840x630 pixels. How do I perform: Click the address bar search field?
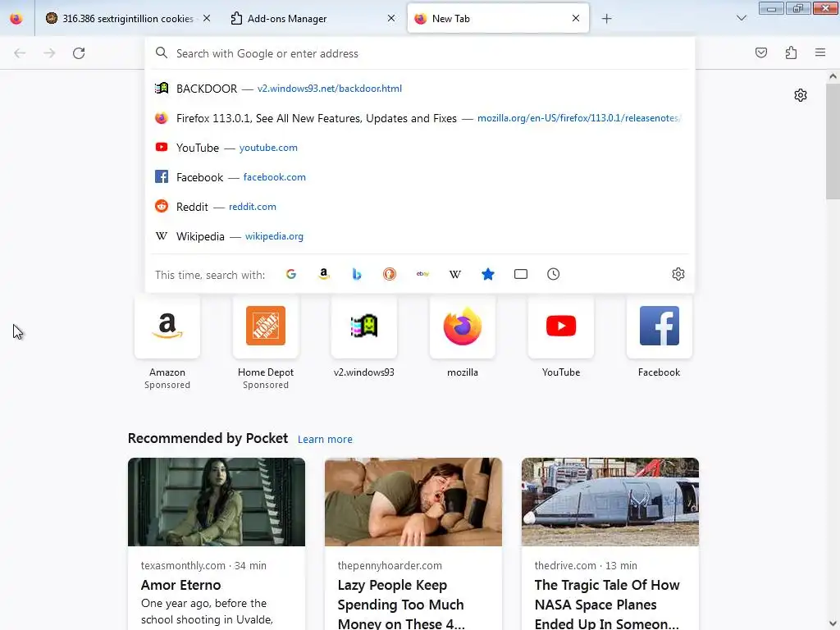[x=420, y=53]
